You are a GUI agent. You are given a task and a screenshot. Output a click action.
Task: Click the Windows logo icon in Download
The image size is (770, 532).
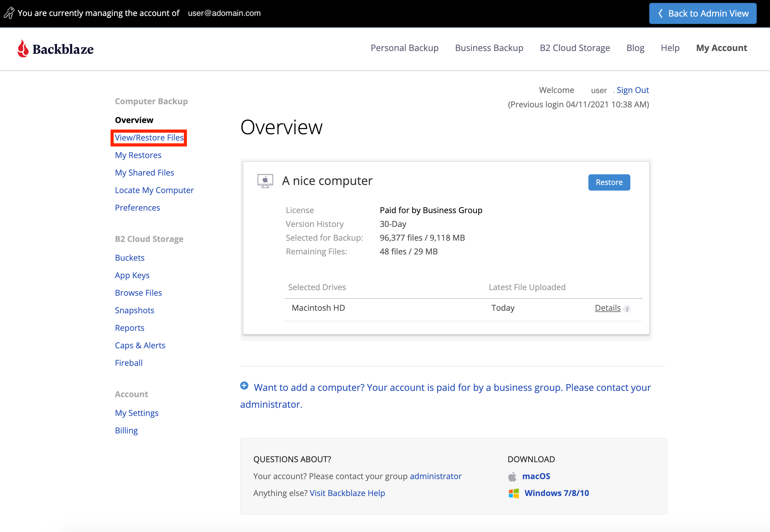(514, 493)
